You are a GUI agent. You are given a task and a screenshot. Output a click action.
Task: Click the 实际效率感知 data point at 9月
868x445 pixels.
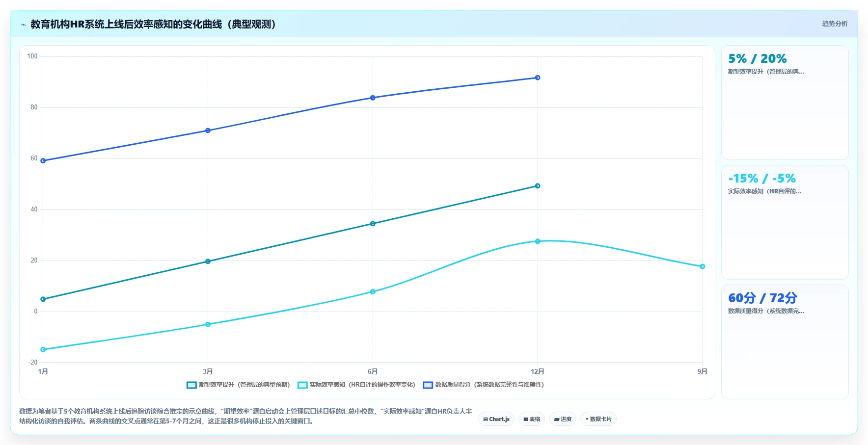click(703, 266)
